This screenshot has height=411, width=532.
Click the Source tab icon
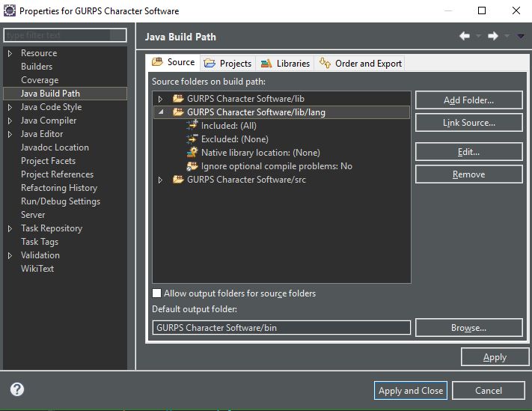pos(157,62)
